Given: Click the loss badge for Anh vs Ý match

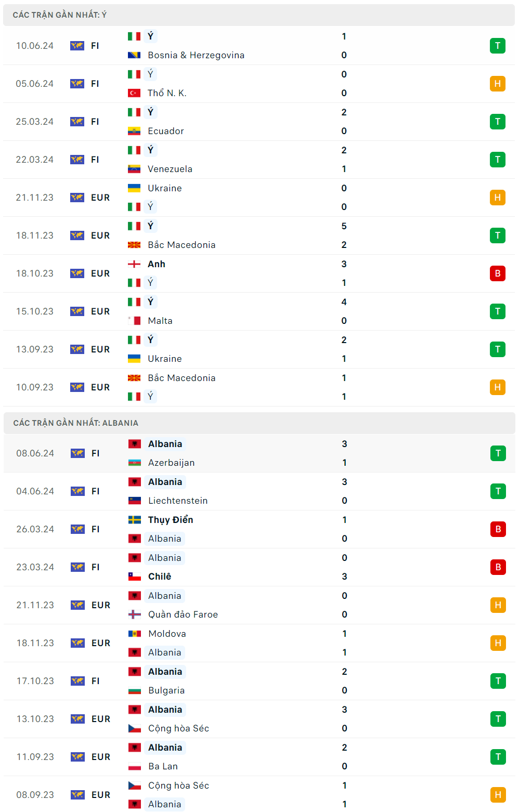Looking at the screenshot, I should point(497,273).
